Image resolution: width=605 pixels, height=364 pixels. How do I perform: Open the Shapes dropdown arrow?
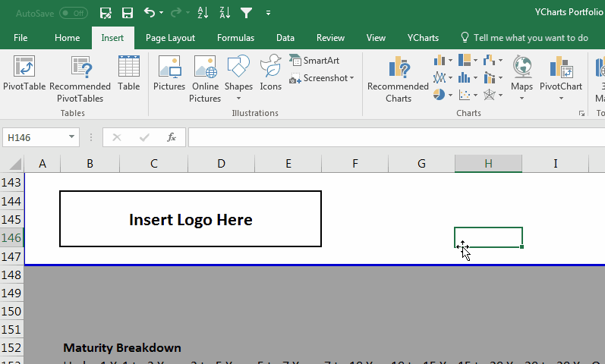pos(238,99)
